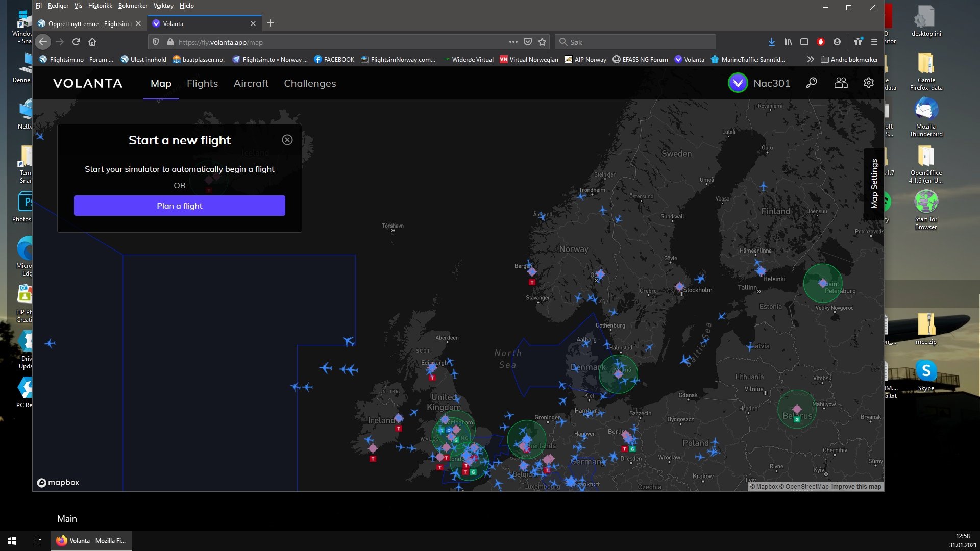Go to the Firefox home icon

(x=92, y=42)
